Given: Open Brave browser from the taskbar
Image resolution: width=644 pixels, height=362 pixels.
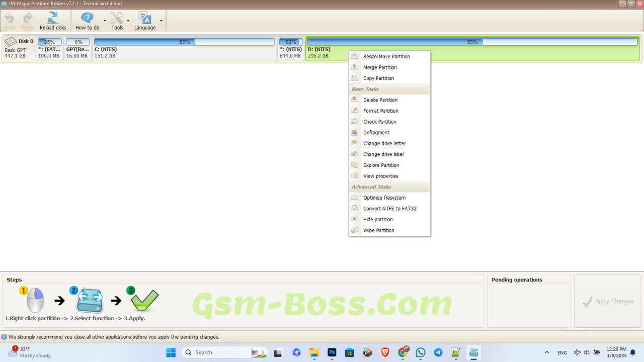Looking at the screenshot, I should click(x=385, y=352).
